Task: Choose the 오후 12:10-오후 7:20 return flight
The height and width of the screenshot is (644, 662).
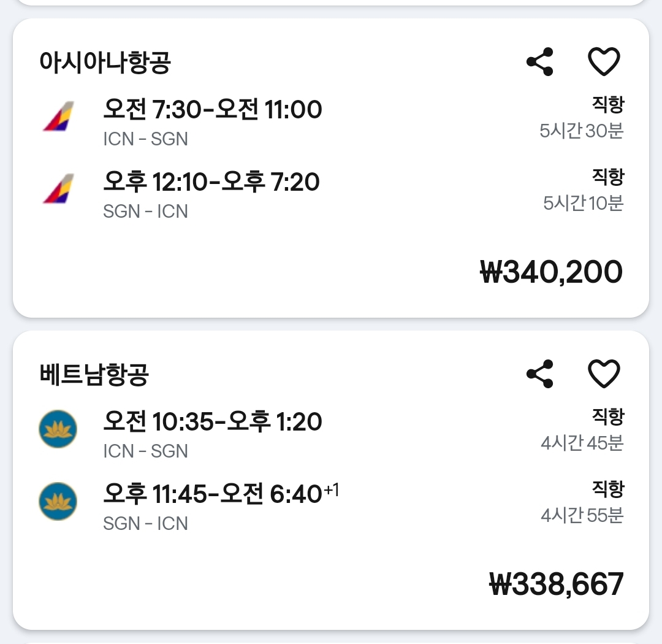Action: 211,183
